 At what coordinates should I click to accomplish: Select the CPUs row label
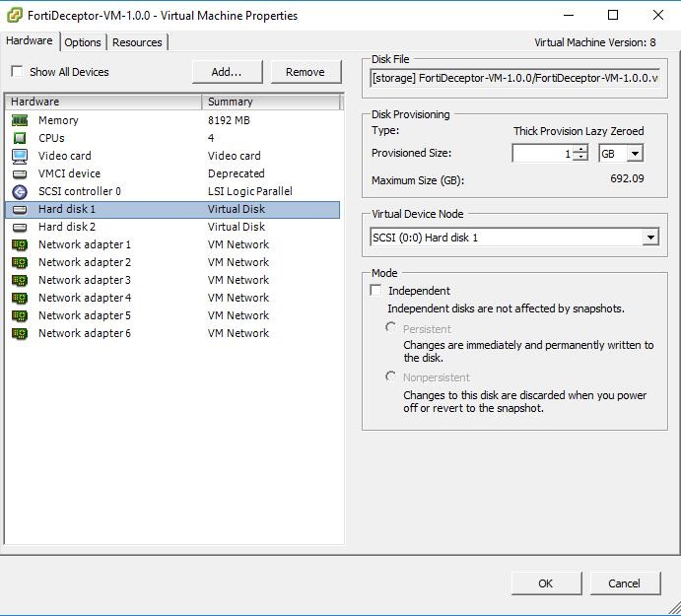(x=51, y=138)
